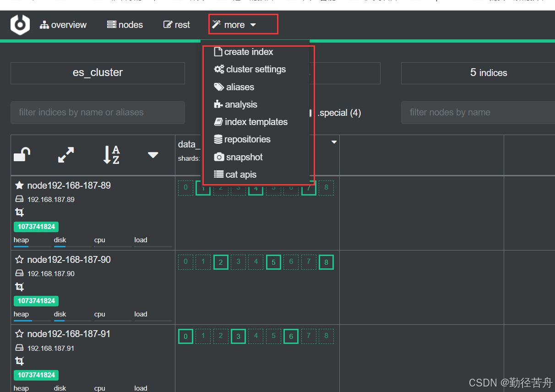Click the heap usage bar of node 89
The width and height of the screenshot is (555, 392).
[x=33, y=246]
